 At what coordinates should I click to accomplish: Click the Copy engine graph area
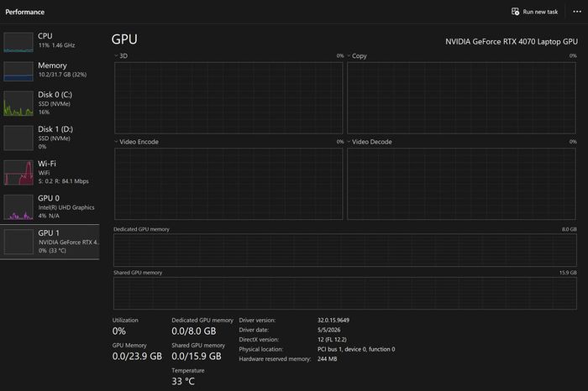click(x=461, y=97)
